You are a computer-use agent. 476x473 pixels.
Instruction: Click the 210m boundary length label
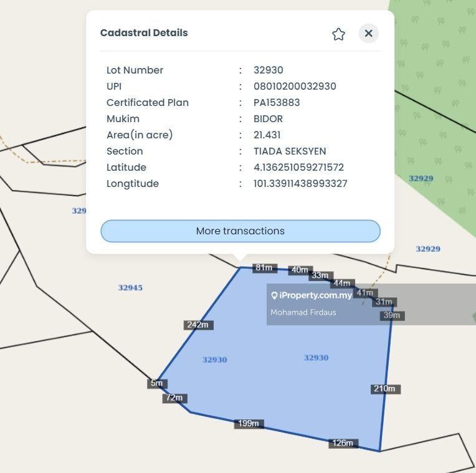[384, 389]
